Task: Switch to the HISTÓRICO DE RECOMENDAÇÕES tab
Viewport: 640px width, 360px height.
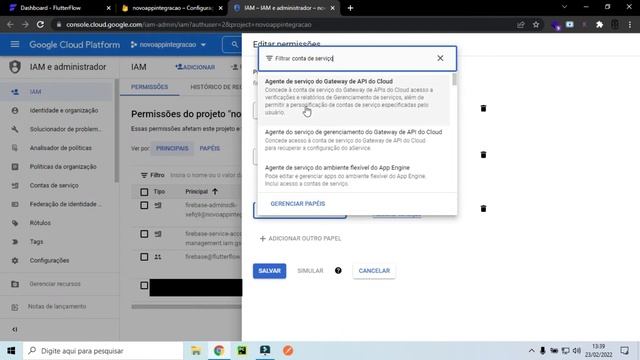Action: tap(216, 87)
